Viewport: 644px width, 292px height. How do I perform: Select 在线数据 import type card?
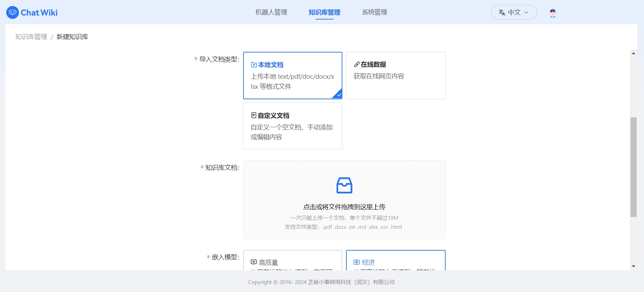[395, 75]
